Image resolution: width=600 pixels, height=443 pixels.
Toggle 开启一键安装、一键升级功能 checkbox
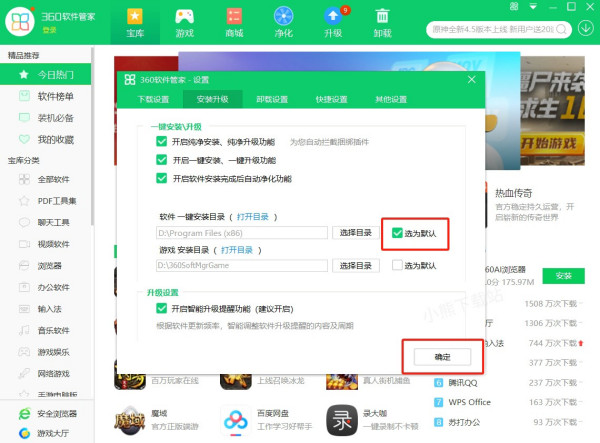coord(161,160)
